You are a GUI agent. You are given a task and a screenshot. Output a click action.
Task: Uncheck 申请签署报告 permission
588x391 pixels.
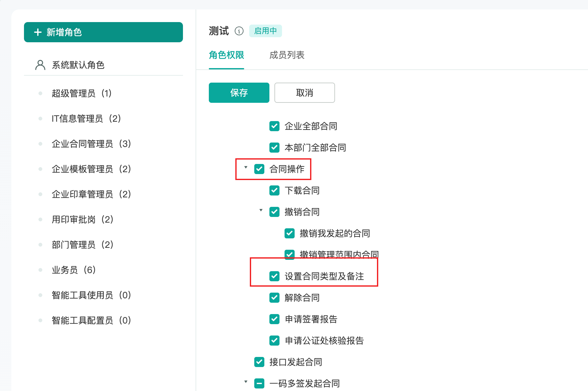[274, 319]
